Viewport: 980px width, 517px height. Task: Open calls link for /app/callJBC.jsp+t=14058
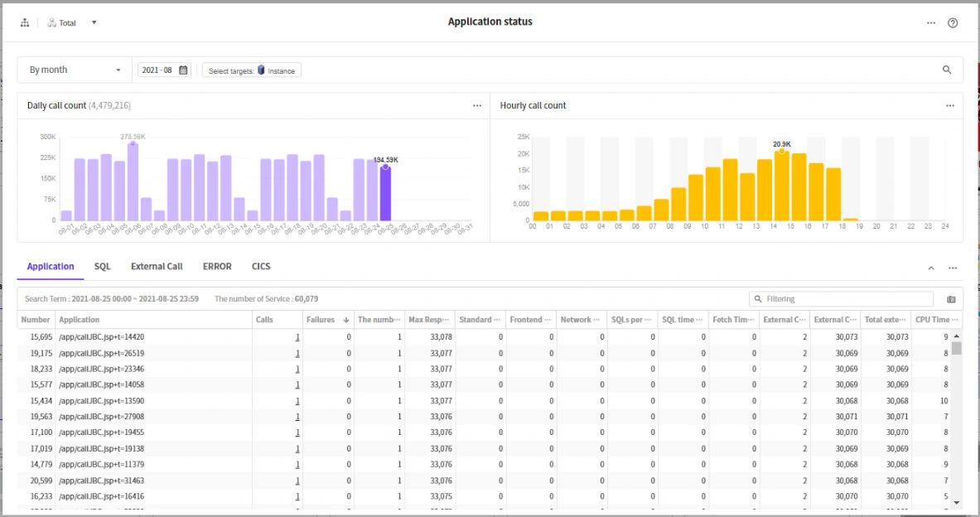point(297,384)
